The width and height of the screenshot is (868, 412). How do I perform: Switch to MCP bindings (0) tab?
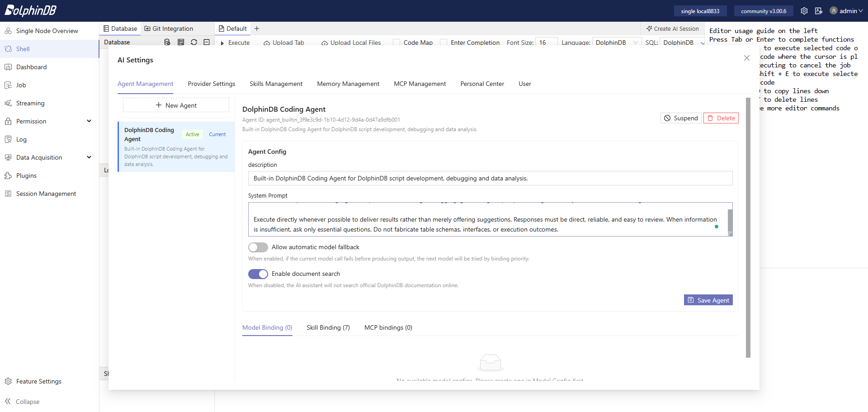coord(388,327)
